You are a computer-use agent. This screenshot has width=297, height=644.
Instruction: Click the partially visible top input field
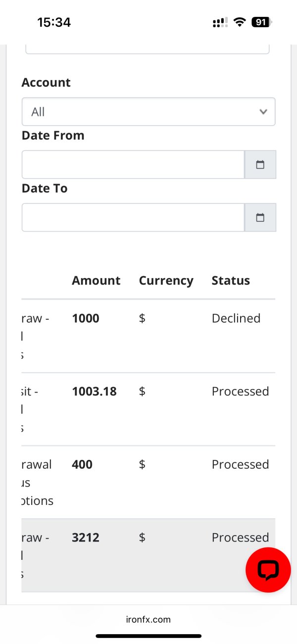[x=148, y=49]
